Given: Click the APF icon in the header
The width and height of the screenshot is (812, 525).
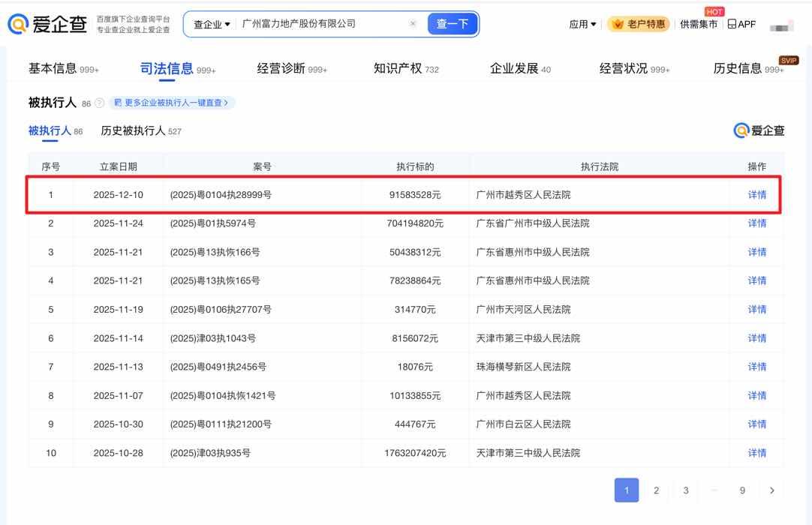Looking at the screenshot, I should [x=731, y=23].
